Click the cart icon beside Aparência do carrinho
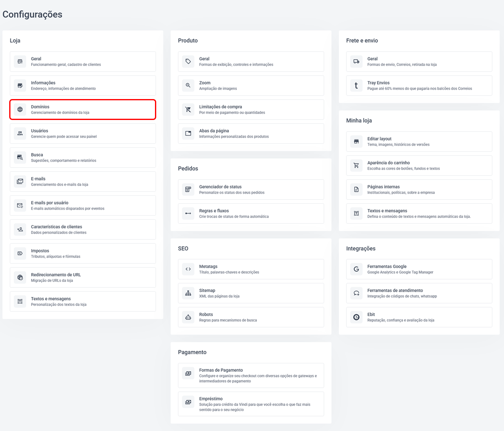 356,166
